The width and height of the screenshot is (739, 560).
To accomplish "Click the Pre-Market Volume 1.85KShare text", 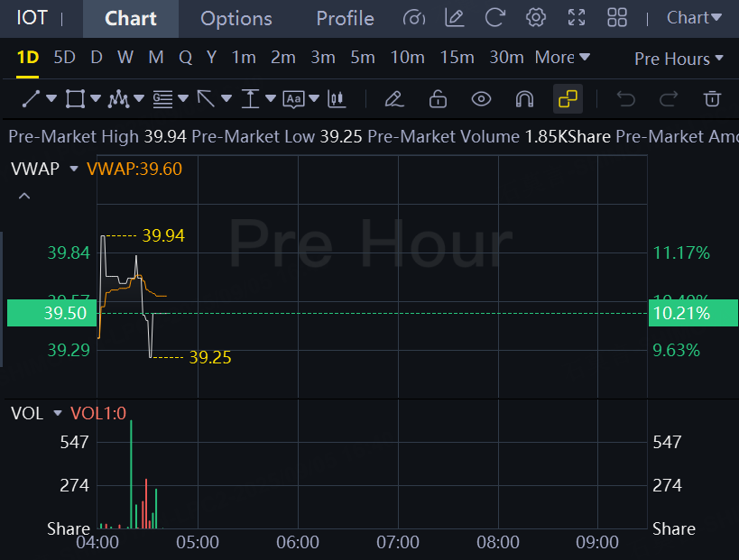I will 489,136.
